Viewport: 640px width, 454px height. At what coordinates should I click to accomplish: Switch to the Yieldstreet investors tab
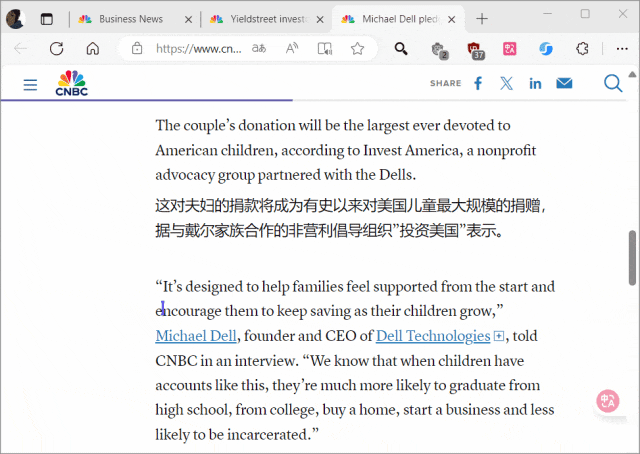[266, 19]
